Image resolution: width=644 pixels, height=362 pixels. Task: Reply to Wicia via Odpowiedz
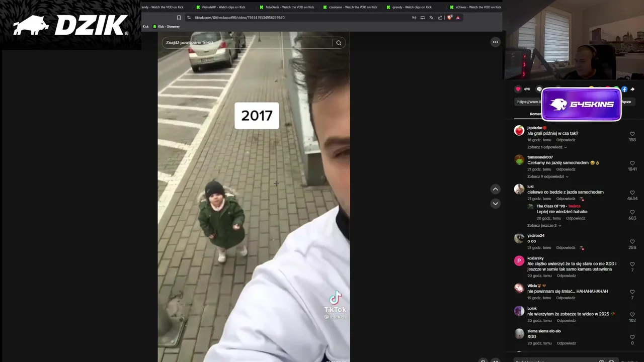[566, 298]
